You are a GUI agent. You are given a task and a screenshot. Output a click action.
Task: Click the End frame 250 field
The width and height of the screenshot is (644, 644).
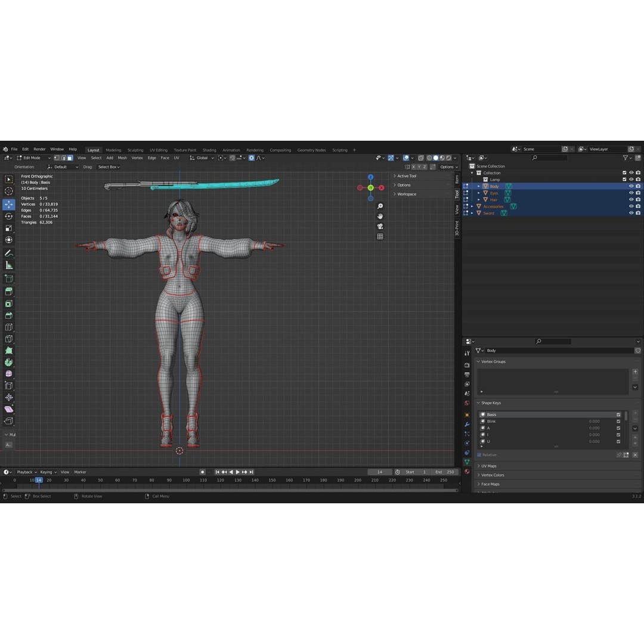click(x=445, y=472)
